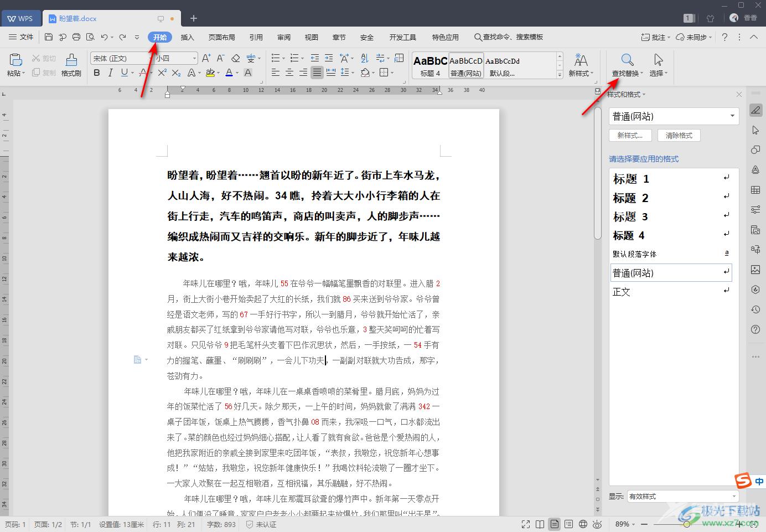Viewport: 766px width, 532px height.
Task: Open the 批注 dropdown
Action: click(655, 37)
